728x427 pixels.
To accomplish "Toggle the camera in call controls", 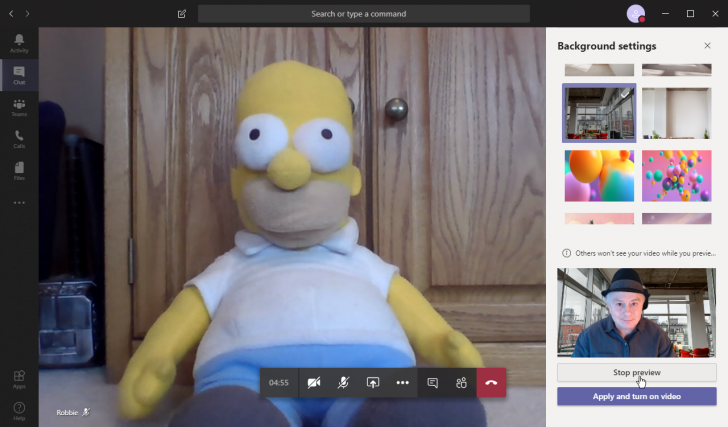I will [314, 382].
